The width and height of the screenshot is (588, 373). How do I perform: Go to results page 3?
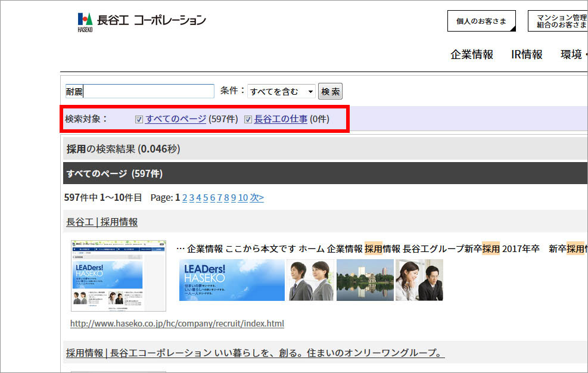(x=192, y=197)
